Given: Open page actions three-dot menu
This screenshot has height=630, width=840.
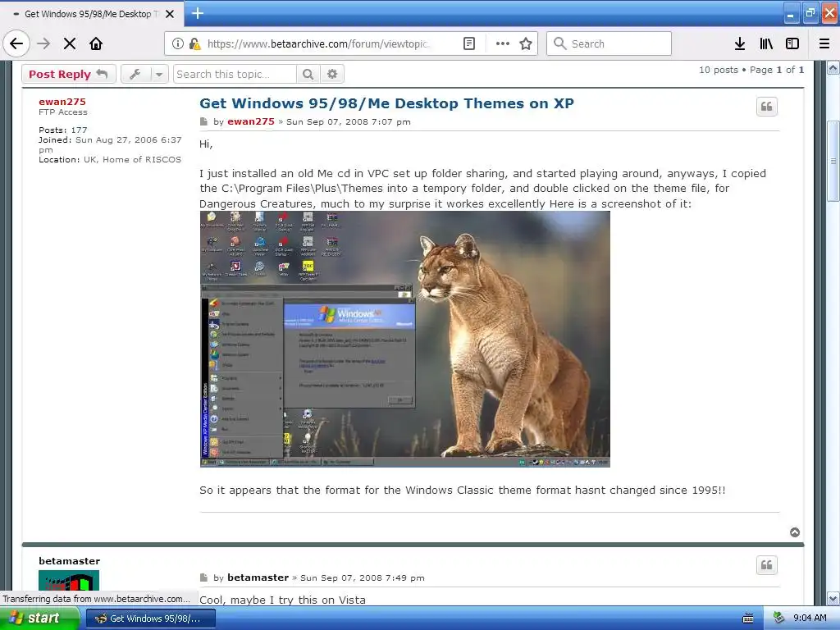Looking at the screenshot, I should tap(503, 43).
